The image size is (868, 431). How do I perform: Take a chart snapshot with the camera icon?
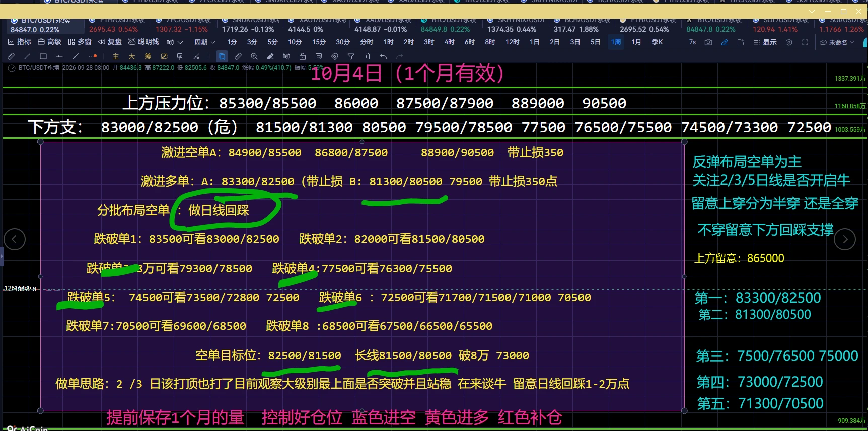[x=708, y=42]
